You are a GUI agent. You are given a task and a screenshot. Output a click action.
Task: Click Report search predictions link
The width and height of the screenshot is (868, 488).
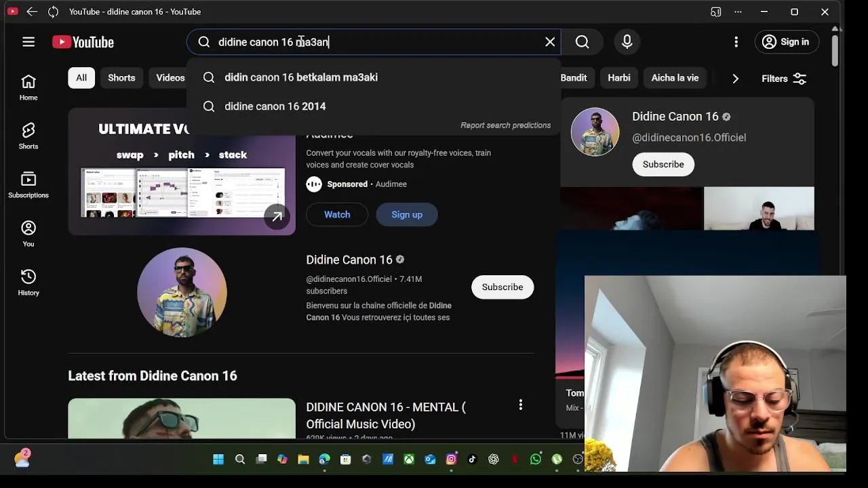coord(506,125)
